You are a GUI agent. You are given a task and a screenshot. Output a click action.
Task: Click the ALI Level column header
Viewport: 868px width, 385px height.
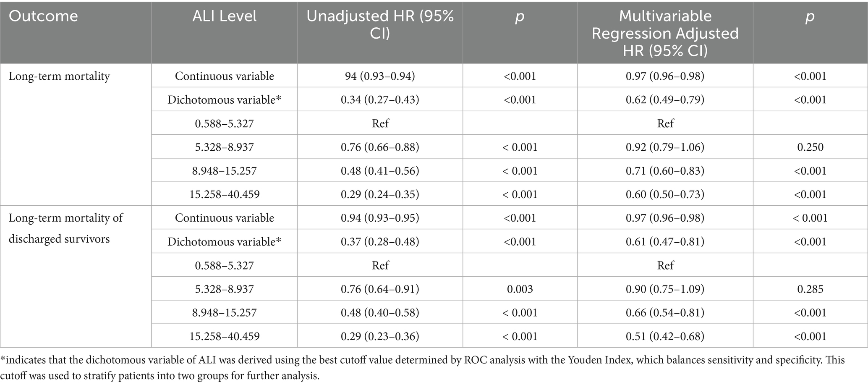pyautogui.click(x=225, y=16)
